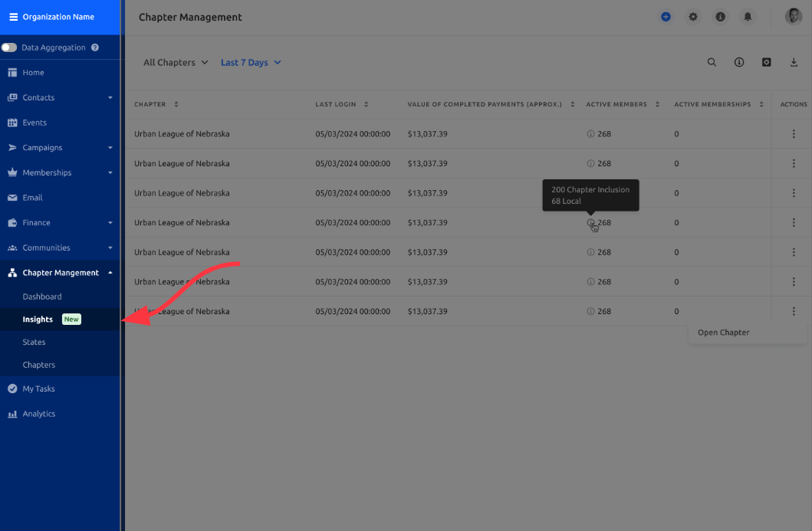The height and width of the screenshot is (531, 812).
Task: Open actions menu for first chapter row
Action: 794,134
